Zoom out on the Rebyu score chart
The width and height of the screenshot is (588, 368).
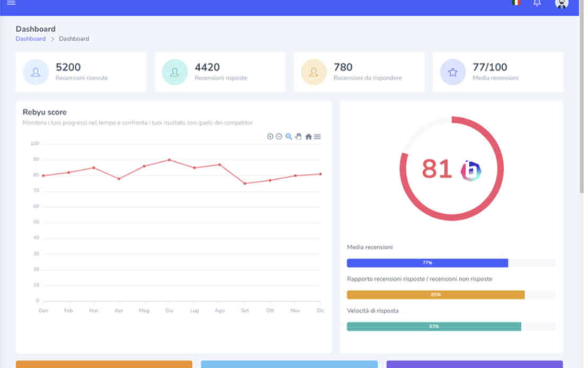(x=279, y=136)
